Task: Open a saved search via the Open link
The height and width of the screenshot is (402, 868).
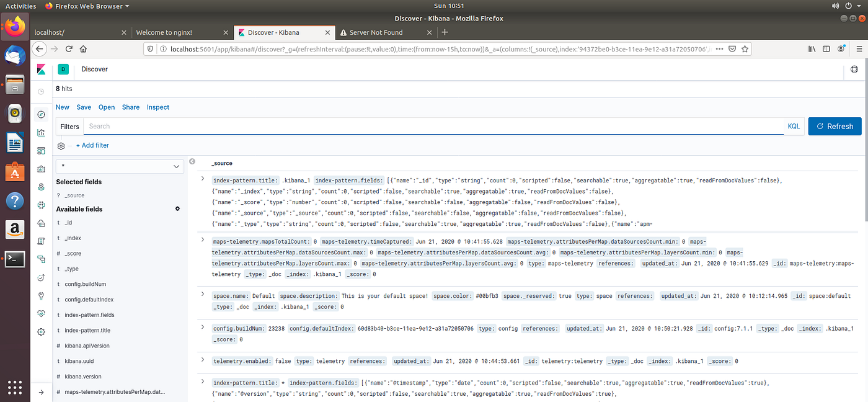Action: [x=106, y=107]
